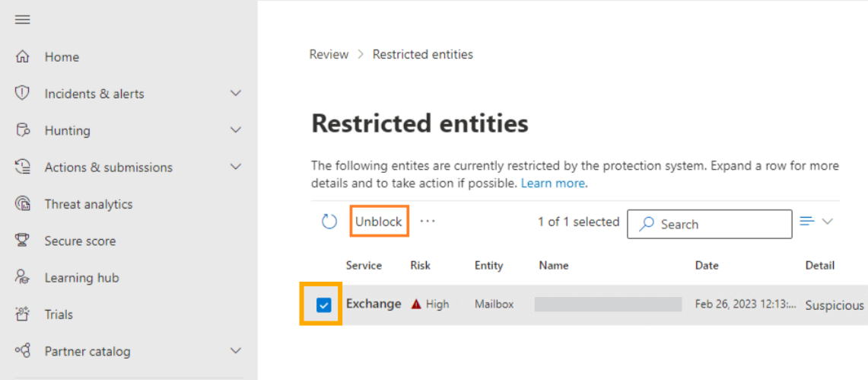Click Partner catalog label
The height and width of the screenshot is (380, 868).
[87, 352]
